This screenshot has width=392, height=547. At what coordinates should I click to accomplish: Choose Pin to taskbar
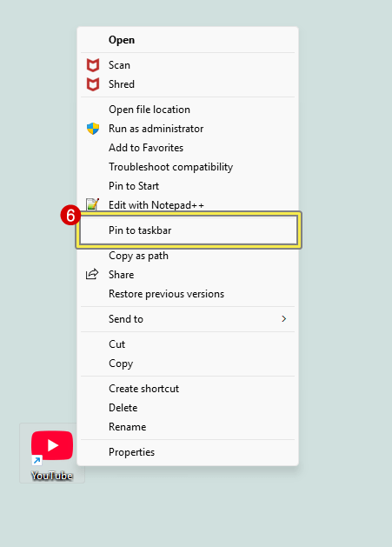tap(189, 230)
